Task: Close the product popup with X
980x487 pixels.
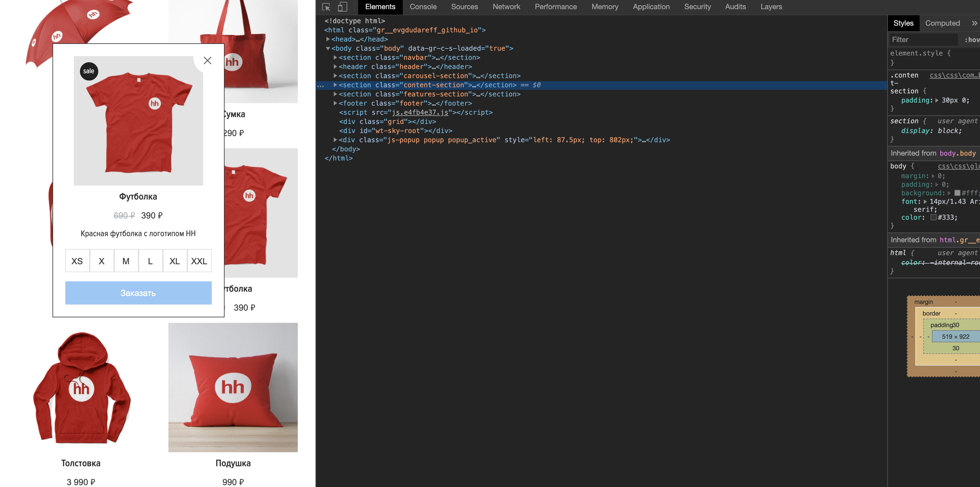Action: pos(207,60)
